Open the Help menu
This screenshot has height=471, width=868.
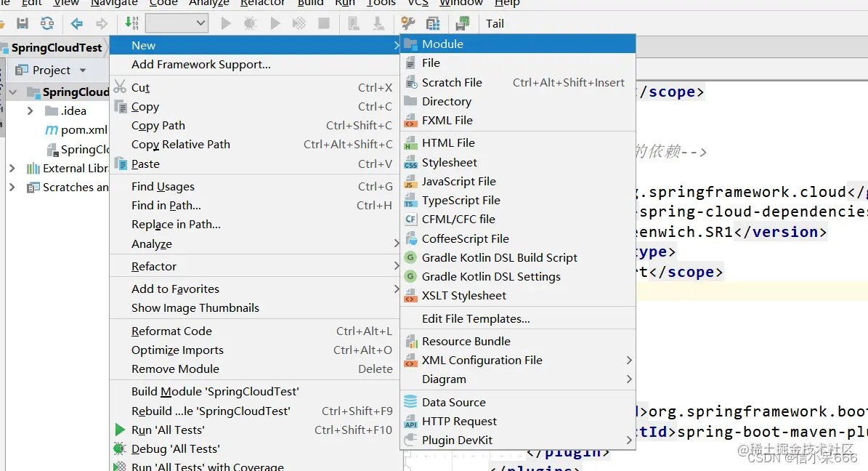(506, 3)
